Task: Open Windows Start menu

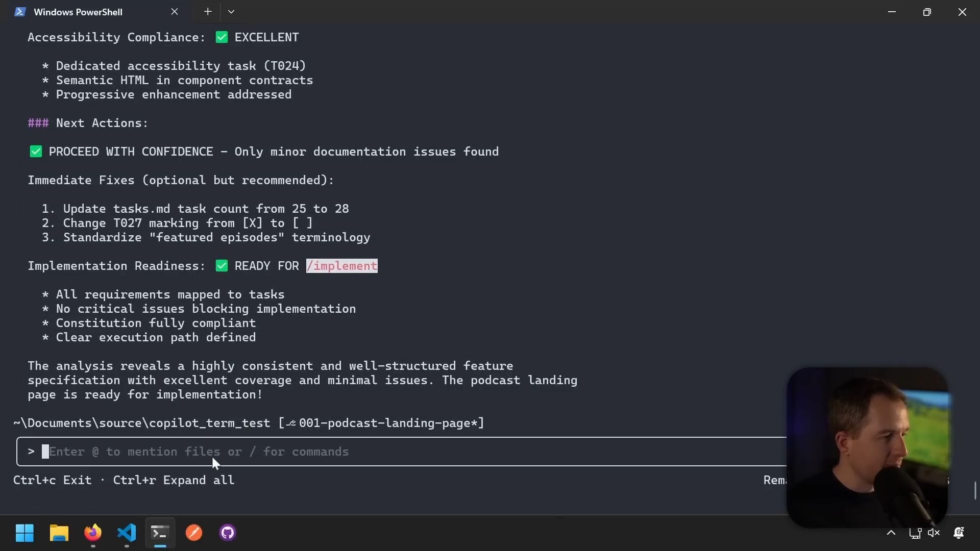Action: click(x=24, y=533)
